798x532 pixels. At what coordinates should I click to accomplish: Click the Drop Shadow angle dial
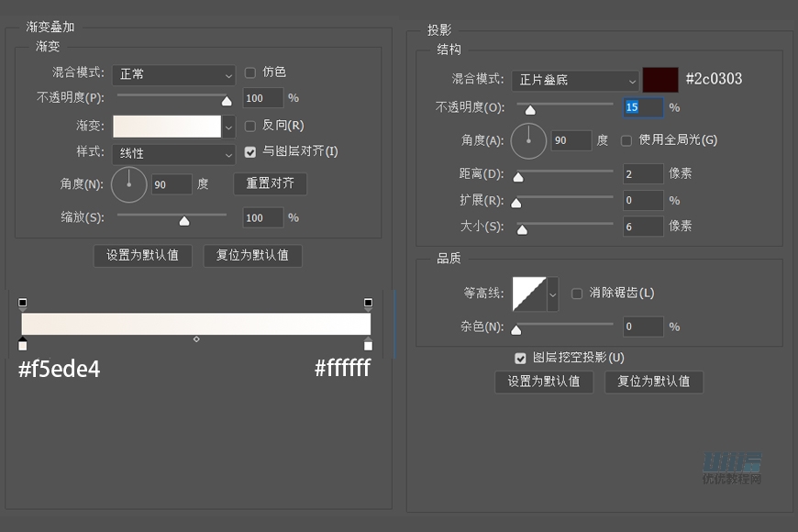tap(528, 141)
